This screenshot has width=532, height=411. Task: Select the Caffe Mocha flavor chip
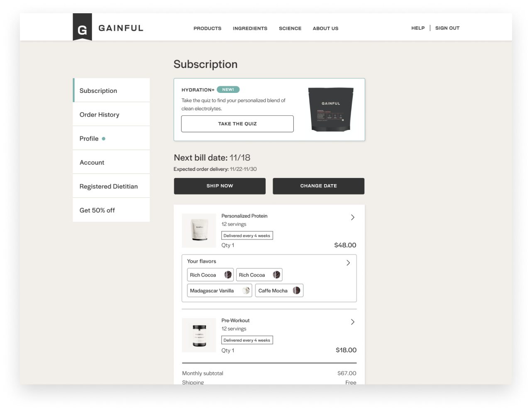coord(279,291)
